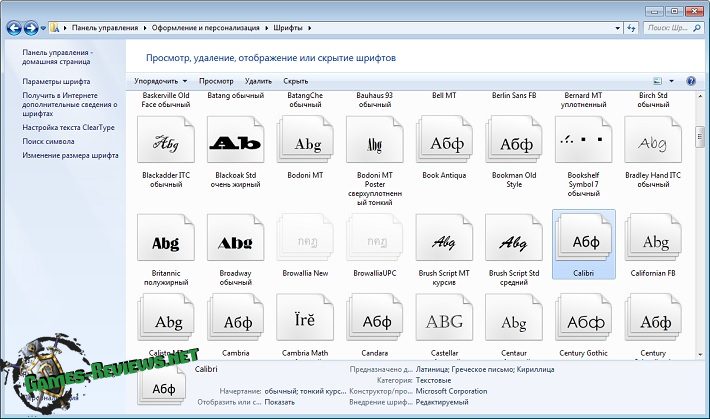Click the Bell MT font label
Image resolution: width=710 pixels, height=419 pixels.
(x=444, y=96)
